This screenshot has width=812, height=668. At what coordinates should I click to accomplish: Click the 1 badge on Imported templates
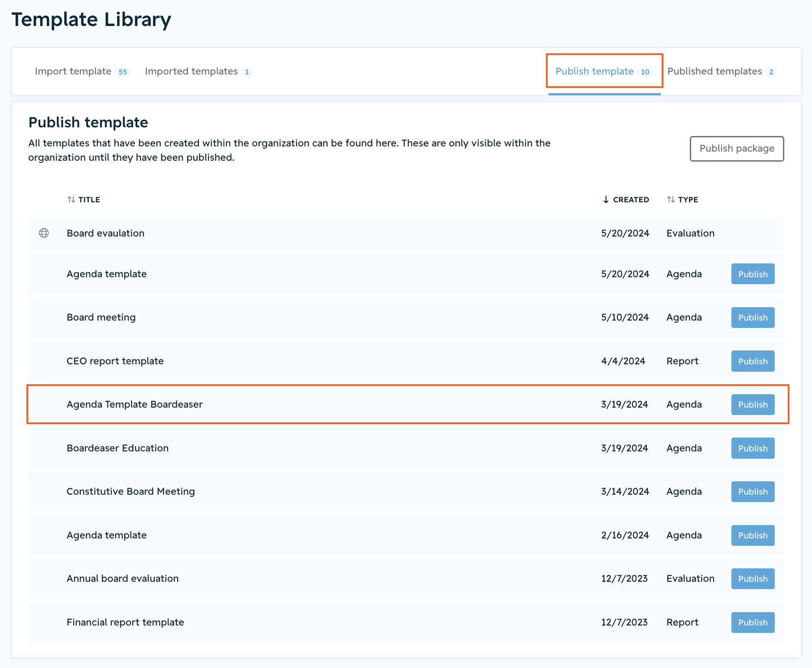[x=247, y=72]
